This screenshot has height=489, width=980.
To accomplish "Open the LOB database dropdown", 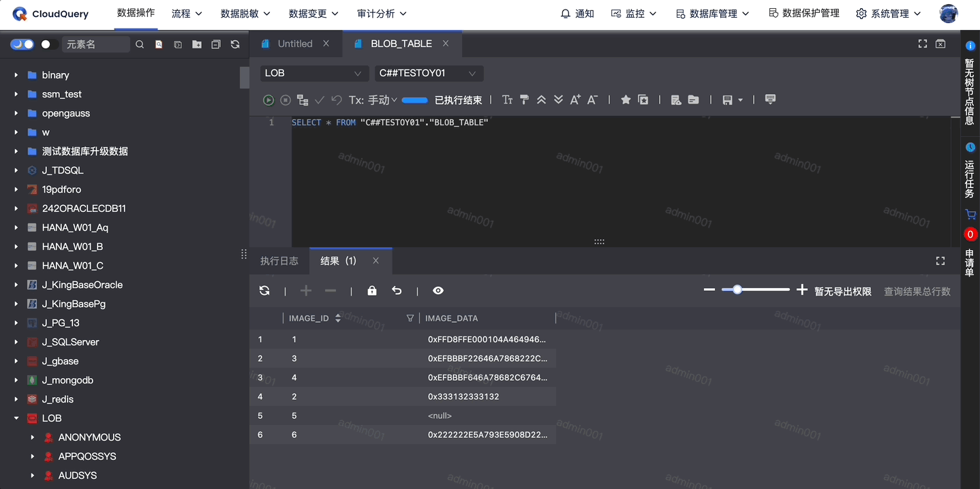I will [x=313, y=73].
